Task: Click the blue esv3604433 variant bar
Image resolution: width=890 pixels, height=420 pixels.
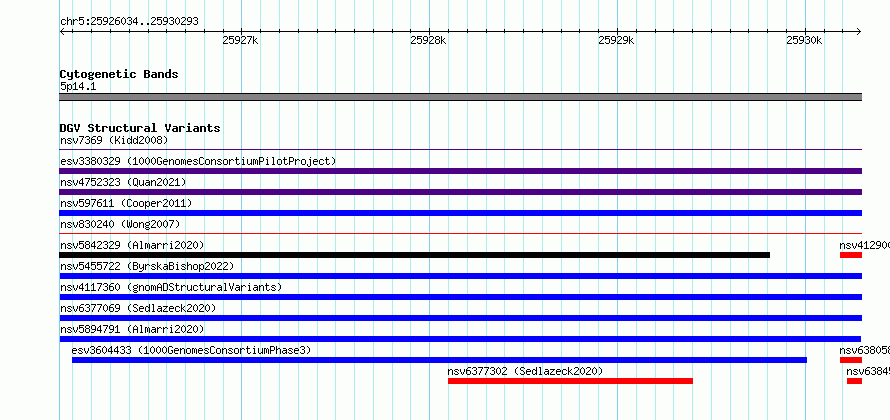Action: (x=439, y=360)
